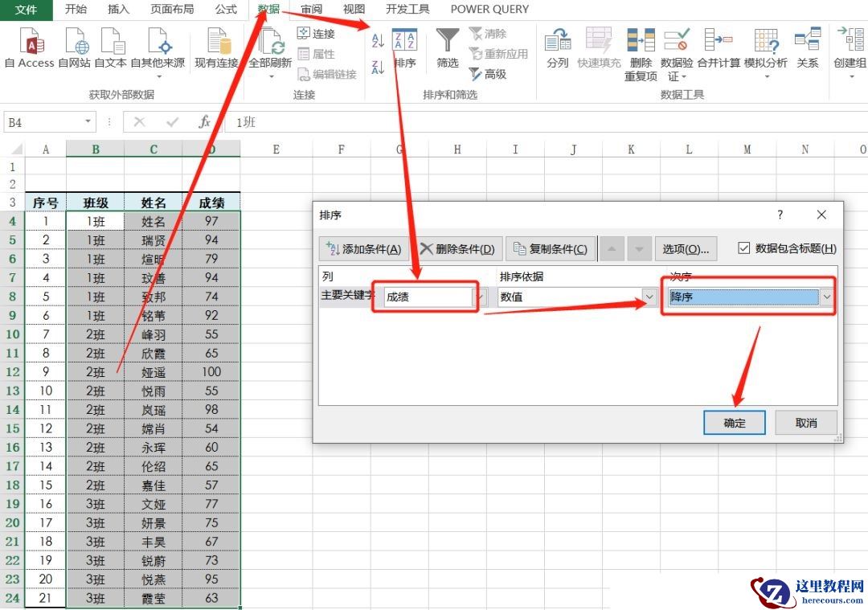
Task: Switch to the 页面布局 ribbon tab
Action: point(172,10)
